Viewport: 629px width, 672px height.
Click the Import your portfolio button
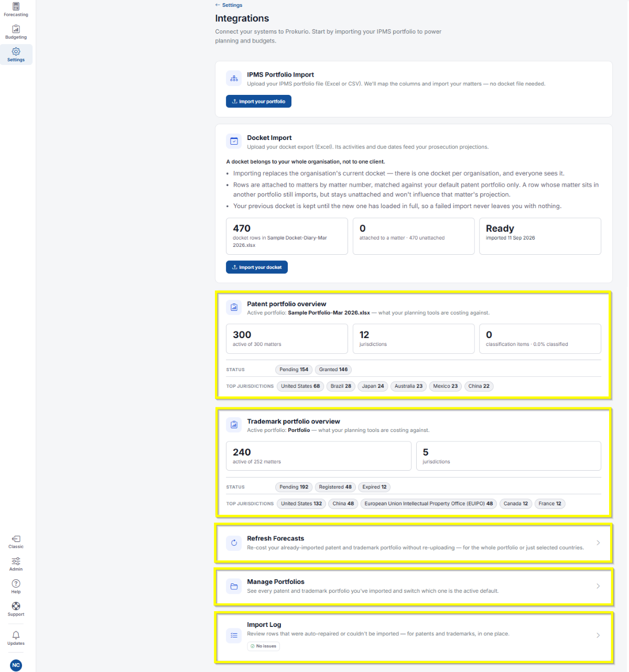[x=258, y=102]
